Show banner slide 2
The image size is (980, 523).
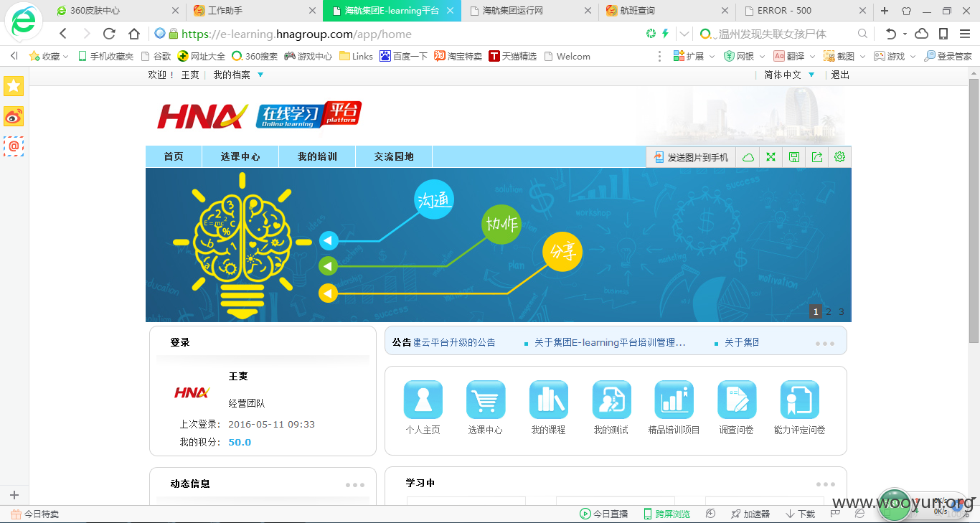[829, 311]
